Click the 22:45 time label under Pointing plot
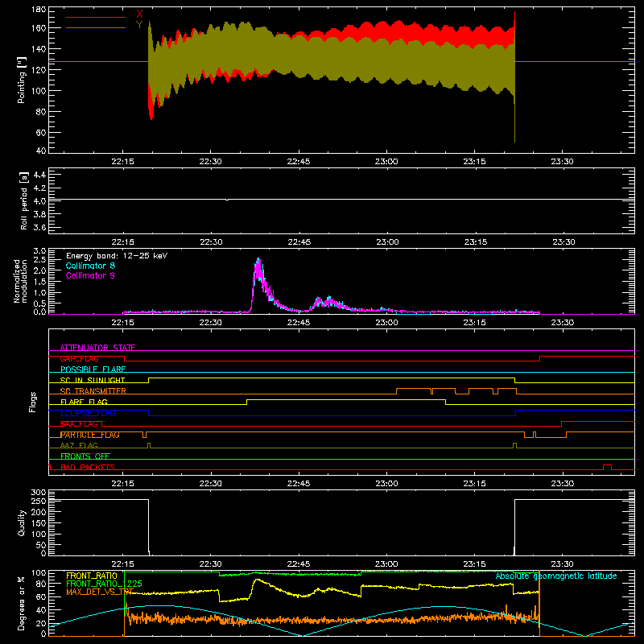644x644 pixels. [299, 162]
